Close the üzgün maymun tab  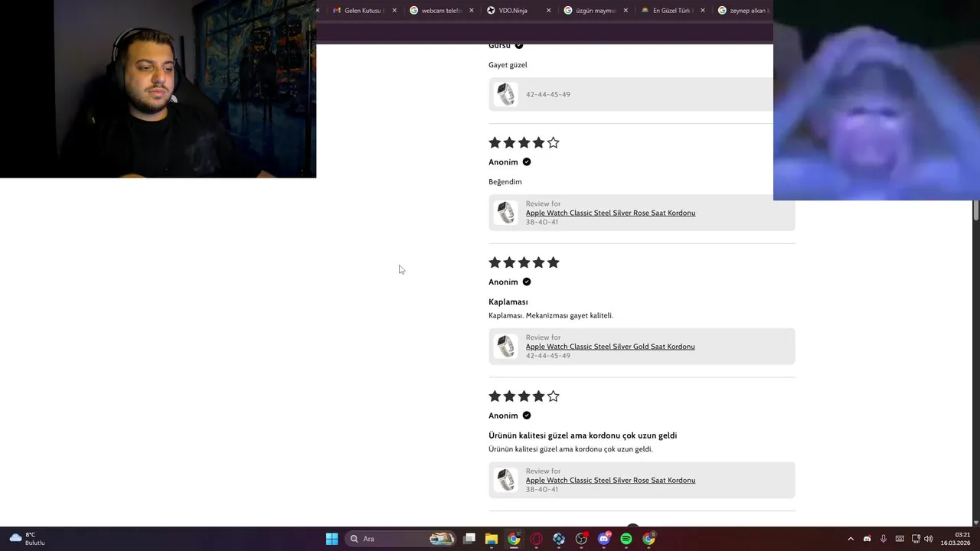pos(626,11)
